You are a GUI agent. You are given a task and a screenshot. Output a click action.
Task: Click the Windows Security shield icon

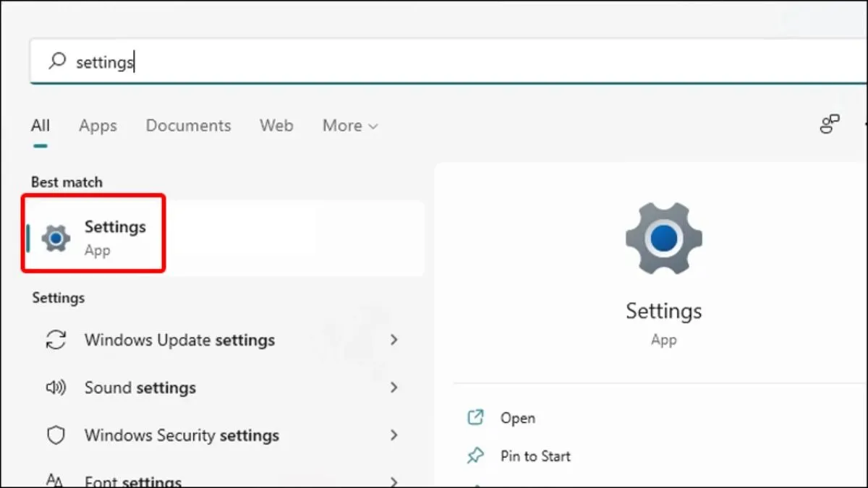[x=56, y=435]
